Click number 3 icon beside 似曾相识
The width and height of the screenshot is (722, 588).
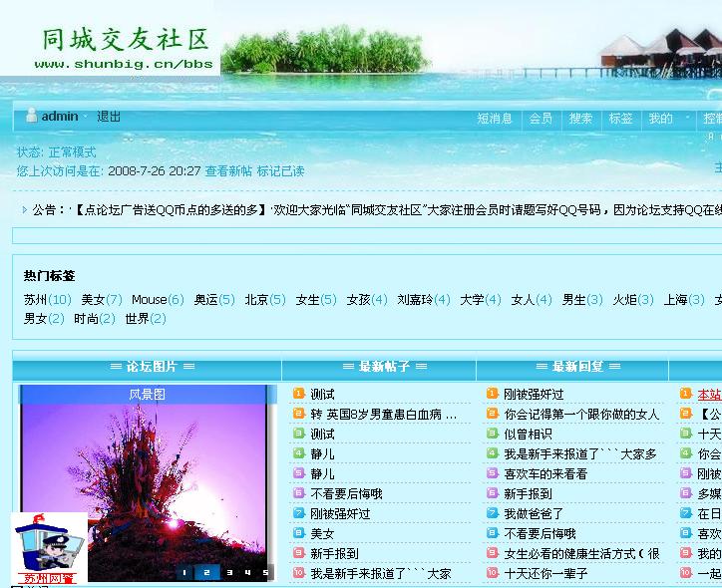tap(493, 434)
